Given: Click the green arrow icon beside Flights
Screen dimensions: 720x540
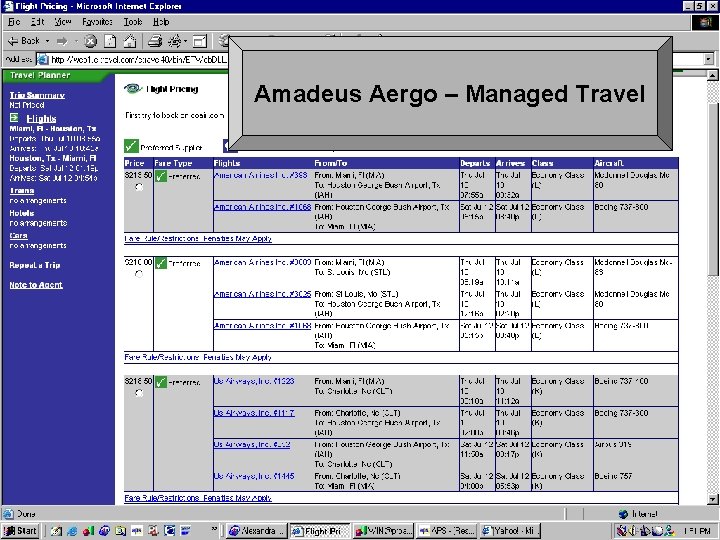Looking at the screenshot, I should click(14, 118).
